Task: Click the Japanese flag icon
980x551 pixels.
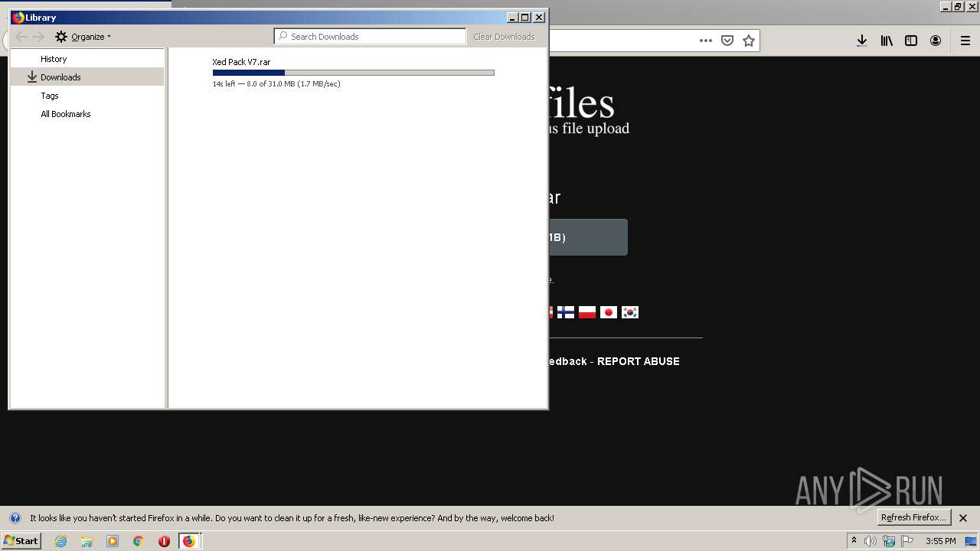Action: (609, 312)
